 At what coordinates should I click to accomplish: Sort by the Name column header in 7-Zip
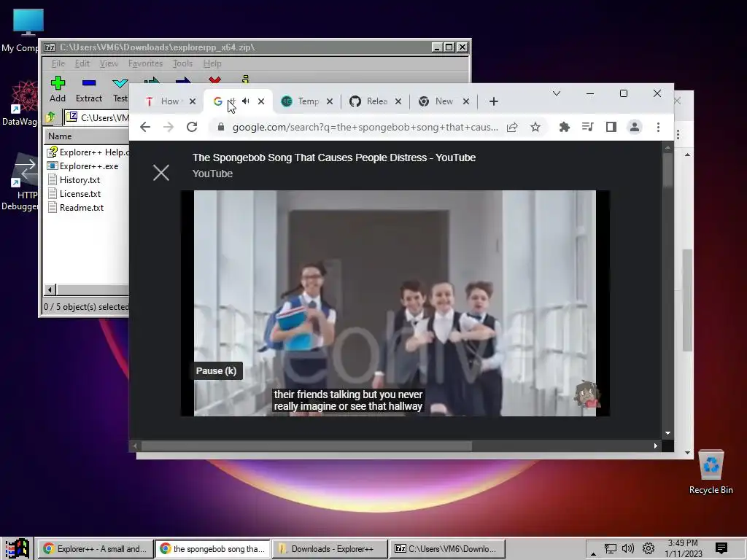pos(86,136)
